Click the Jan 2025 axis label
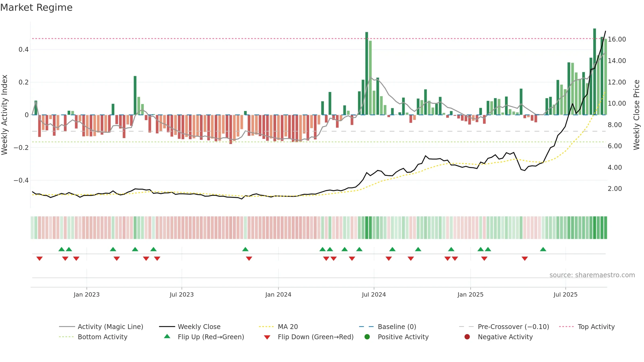The width and height of the screenshot is (644, 362). 470,294
